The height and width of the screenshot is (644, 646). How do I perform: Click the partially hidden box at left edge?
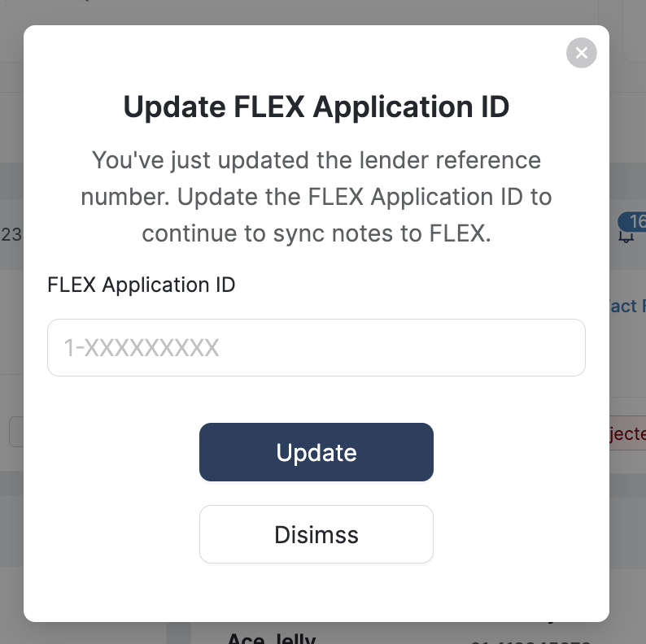tap(15, 432)
